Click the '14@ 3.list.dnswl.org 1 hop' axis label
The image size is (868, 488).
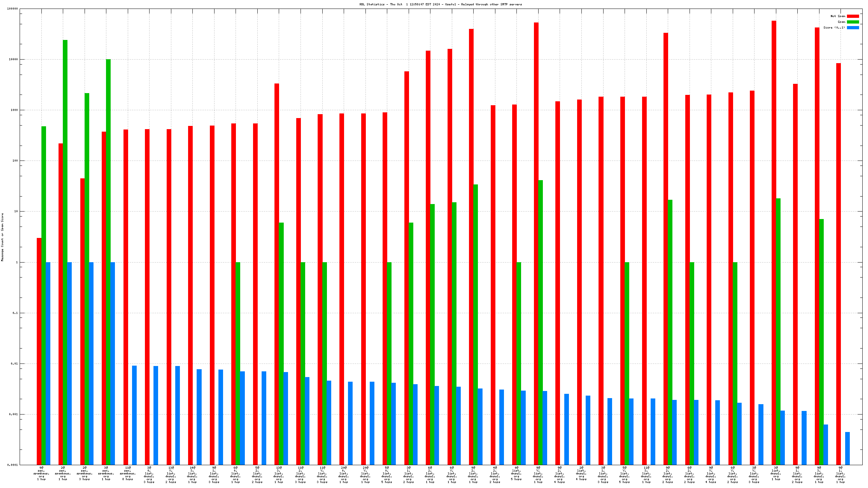(x=192, y=474)
